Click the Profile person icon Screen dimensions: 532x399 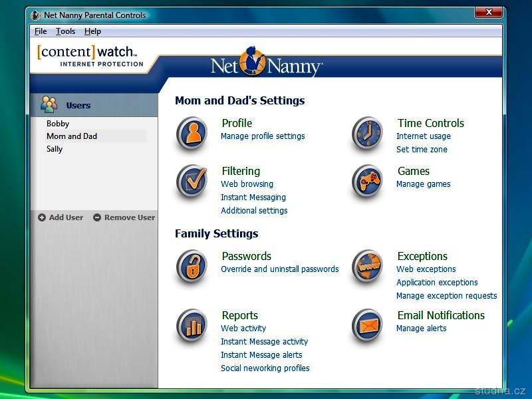pos(192,133)
